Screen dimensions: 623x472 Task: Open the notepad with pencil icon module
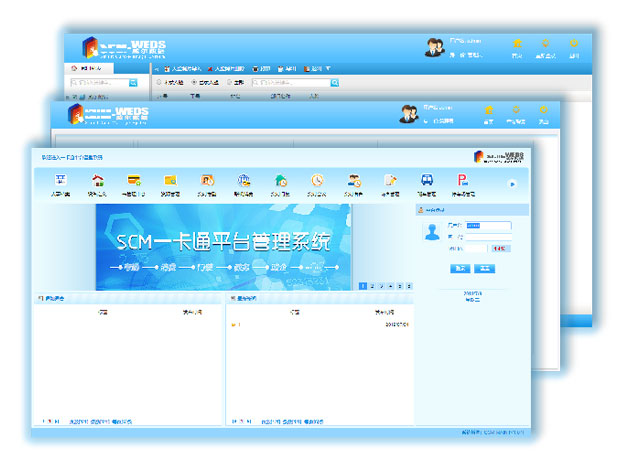tap(390, 180)
